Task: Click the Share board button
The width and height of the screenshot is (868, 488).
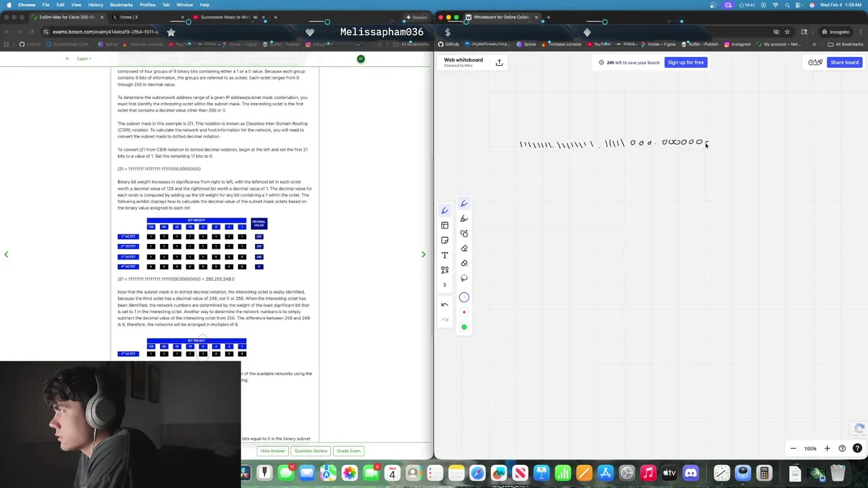Action: click(844, 62)
